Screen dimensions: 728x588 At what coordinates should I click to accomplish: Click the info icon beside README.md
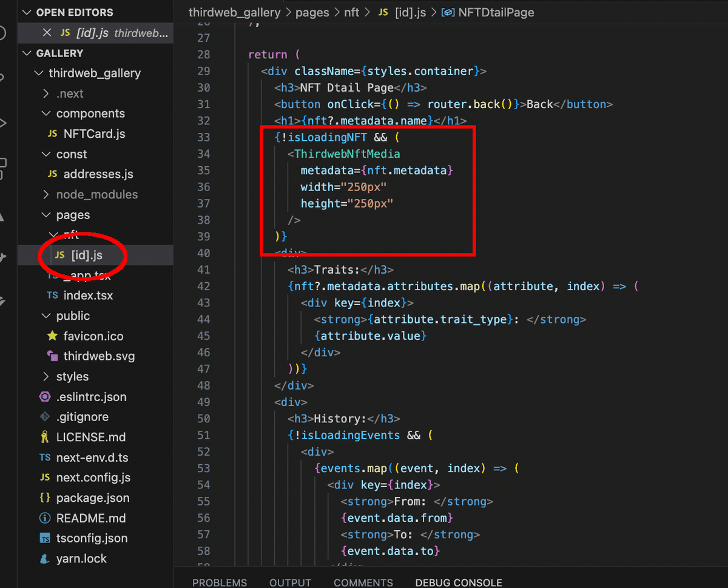45,518
